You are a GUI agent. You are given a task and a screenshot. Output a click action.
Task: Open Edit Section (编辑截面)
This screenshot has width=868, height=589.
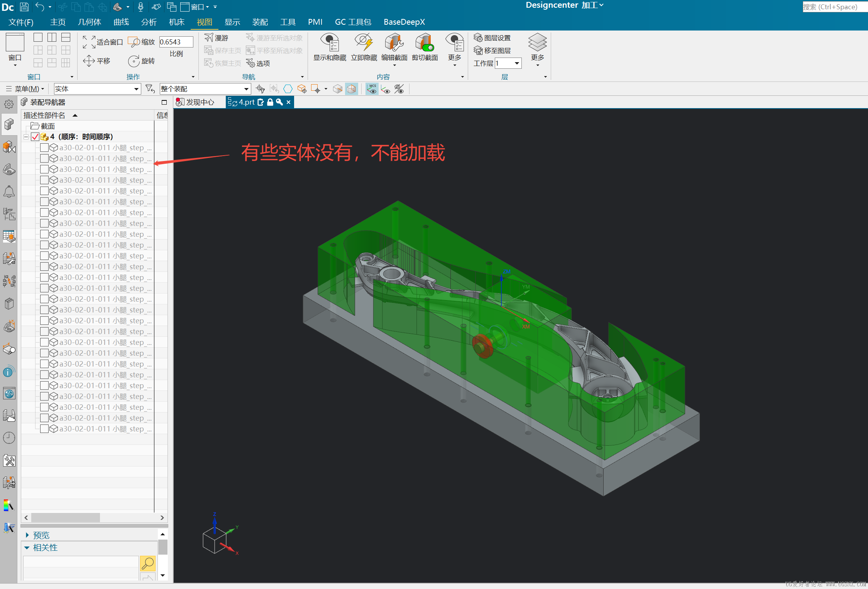(x=394, y=47)
